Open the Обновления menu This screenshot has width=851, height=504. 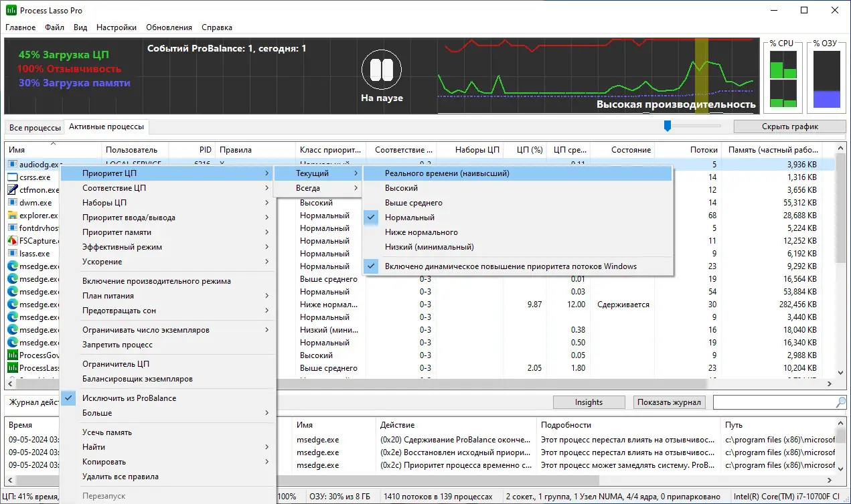[169, 27]
